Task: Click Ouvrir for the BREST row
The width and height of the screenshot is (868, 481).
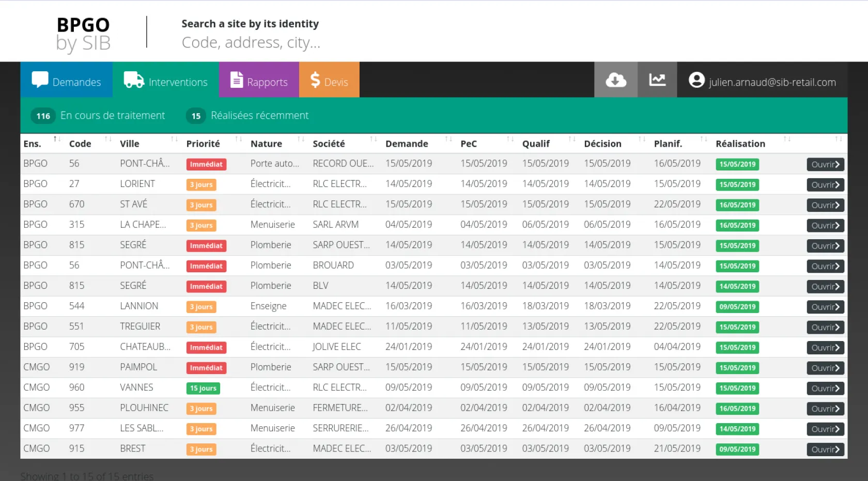Action: coord(825,449)
